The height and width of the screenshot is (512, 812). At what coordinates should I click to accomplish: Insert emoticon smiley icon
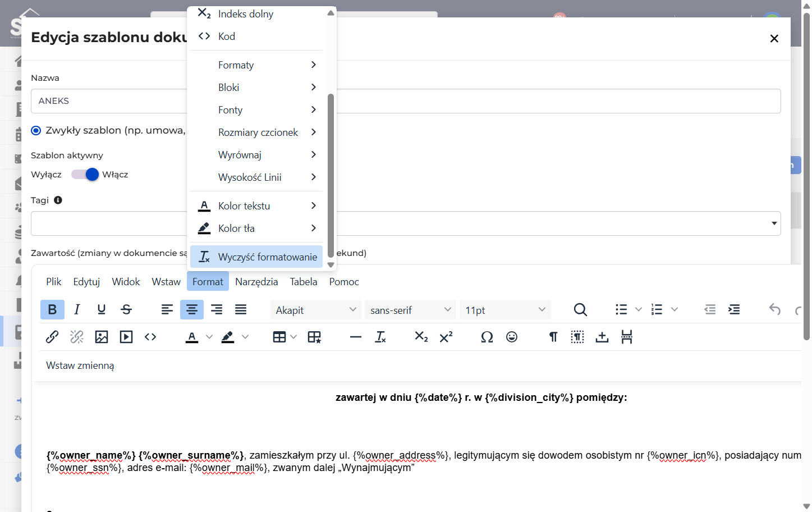pos(512,337)
